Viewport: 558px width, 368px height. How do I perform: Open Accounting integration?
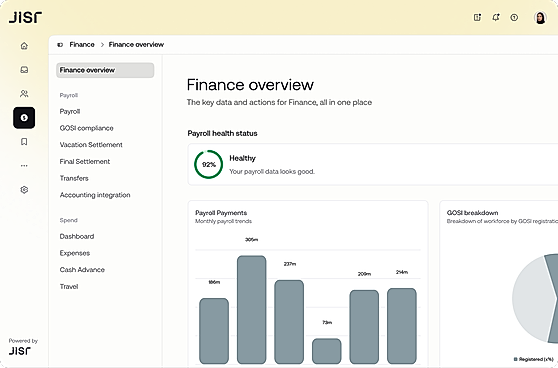click(x=95, y=195)
